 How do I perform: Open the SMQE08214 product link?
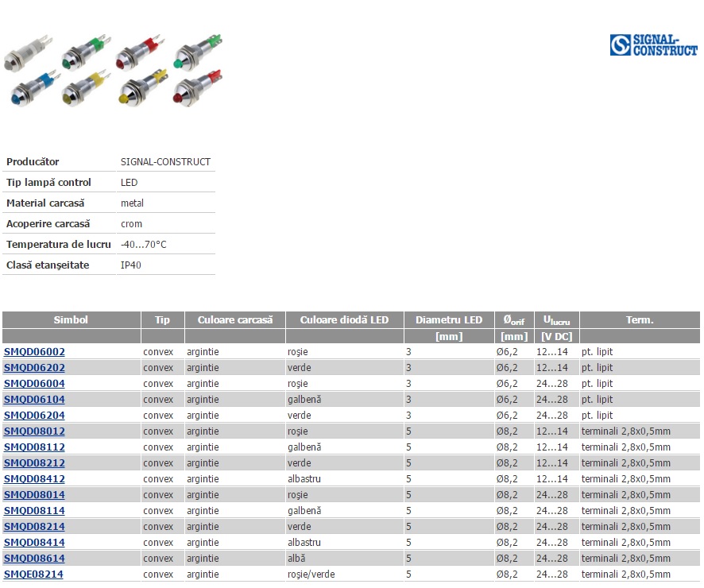click(33, 574)
